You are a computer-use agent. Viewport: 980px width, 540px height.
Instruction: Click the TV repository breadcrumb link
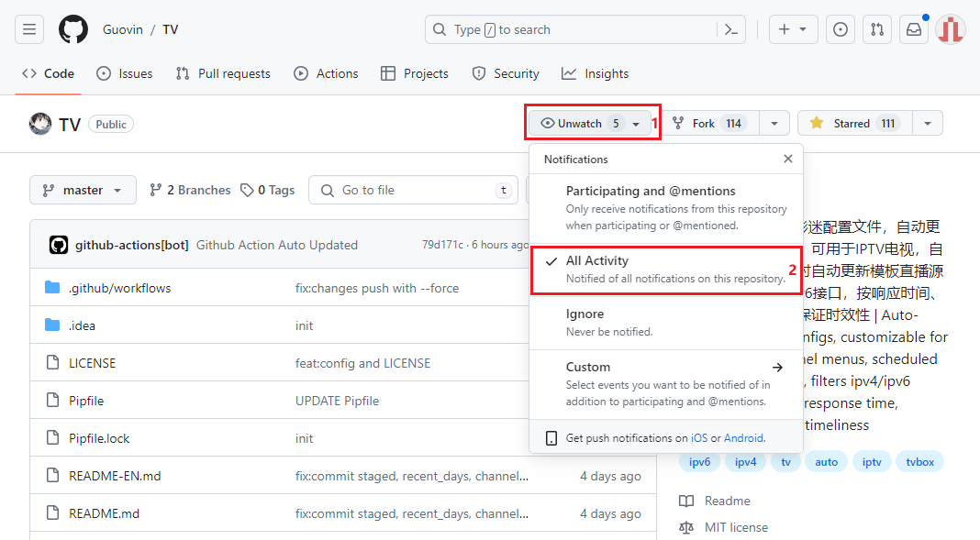coord(170,29)
